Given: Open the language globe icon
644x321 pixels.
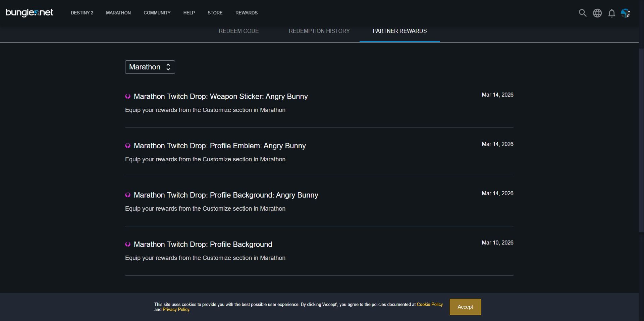Looking at the screenshot, I should pyautogui.click(x=597, y=13).
